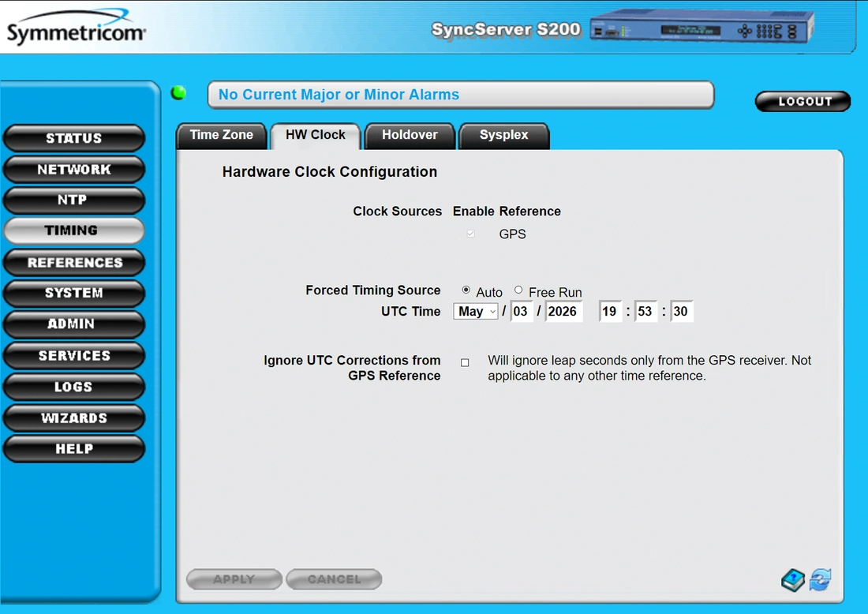Toggle the GPS enable reference checkbox

click(470, 234)
